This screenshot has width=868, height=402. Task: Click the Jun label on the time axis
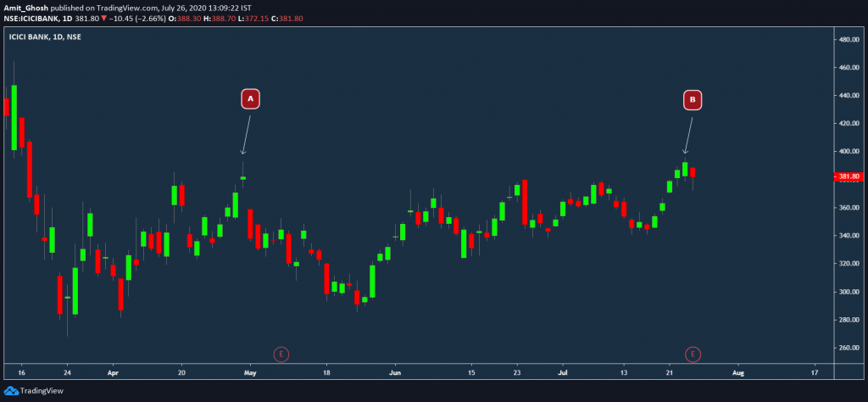[395, 373]
